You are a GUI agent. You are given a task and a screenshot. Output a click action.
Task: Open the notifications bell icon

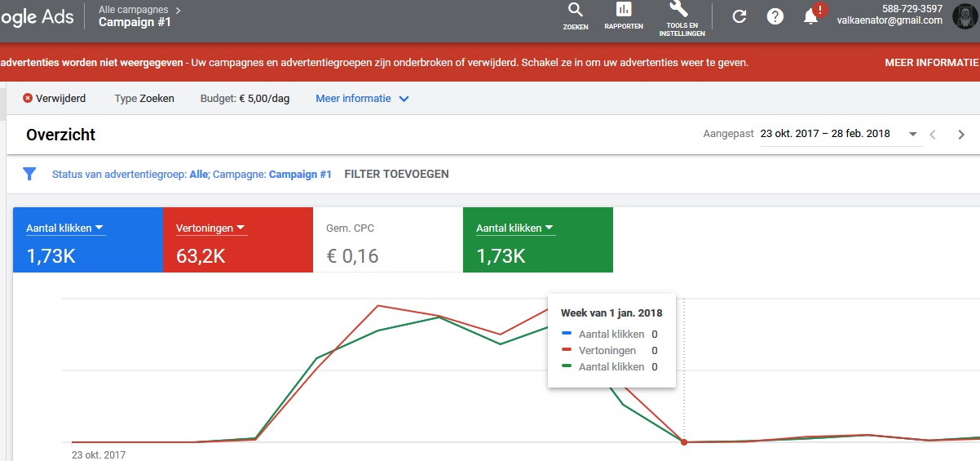(x=811, y=16)
